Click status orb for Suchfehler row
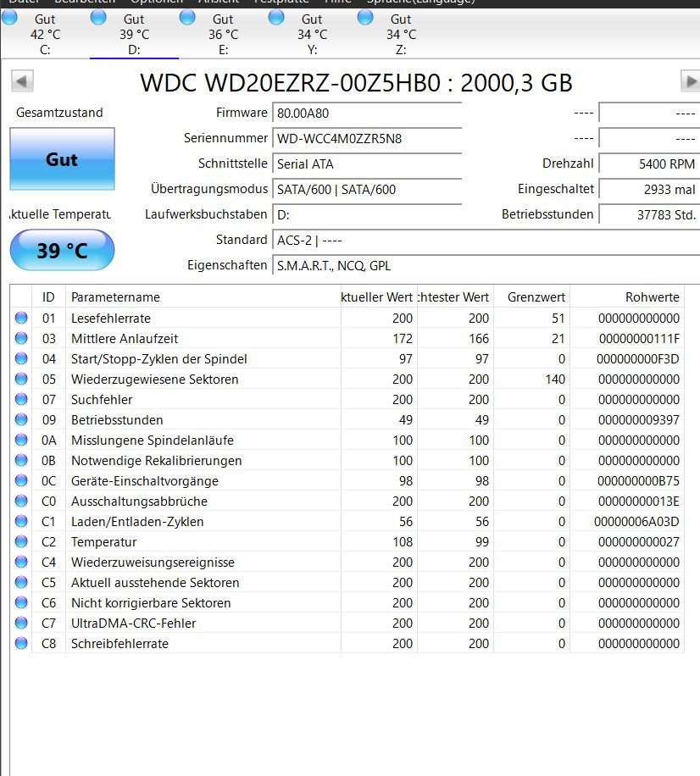Image resolution: width=700 pixels, height=776 pixels. (x=21, y=399)
